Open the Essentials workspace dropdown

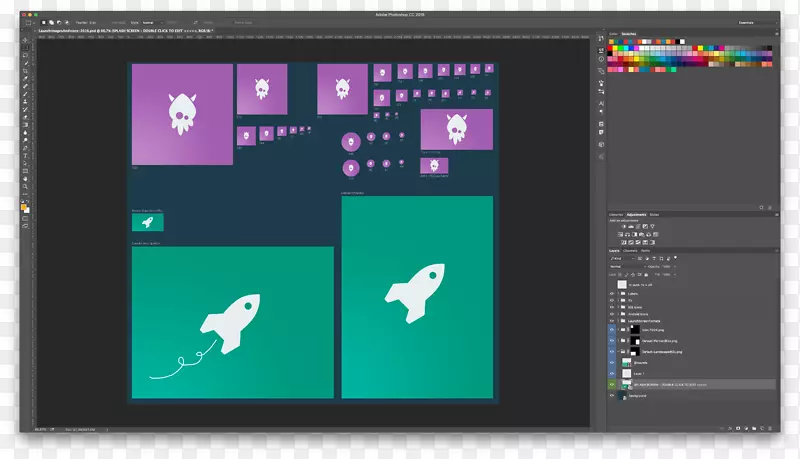[751, 22]
